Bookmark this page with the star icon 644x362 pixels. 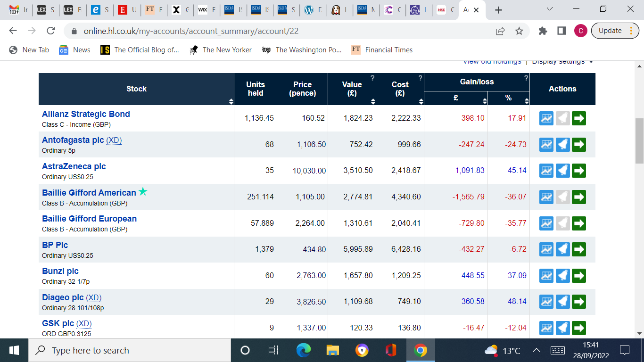click(519, 31)
